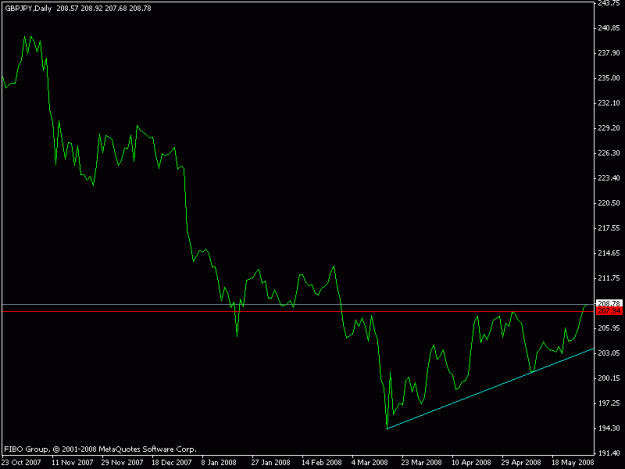Click the 18 Dec 2007 date label
625x469 pixels.
coord(171,463)
